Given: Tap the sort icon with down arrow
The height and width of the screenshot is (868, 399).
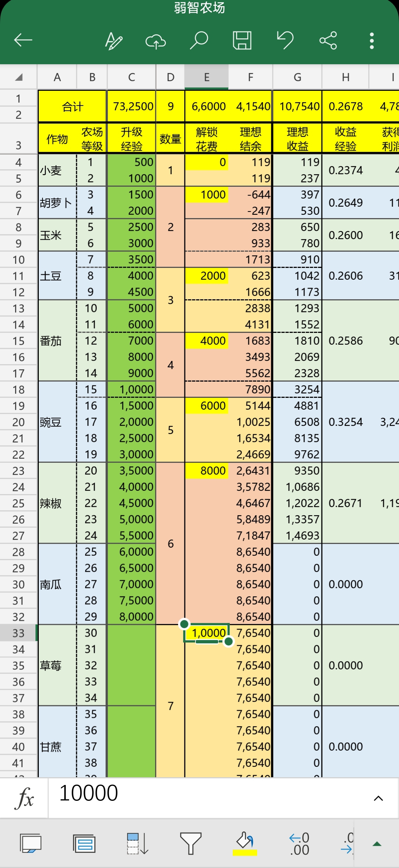Looking at the screenshot, I should click(137, 844).
